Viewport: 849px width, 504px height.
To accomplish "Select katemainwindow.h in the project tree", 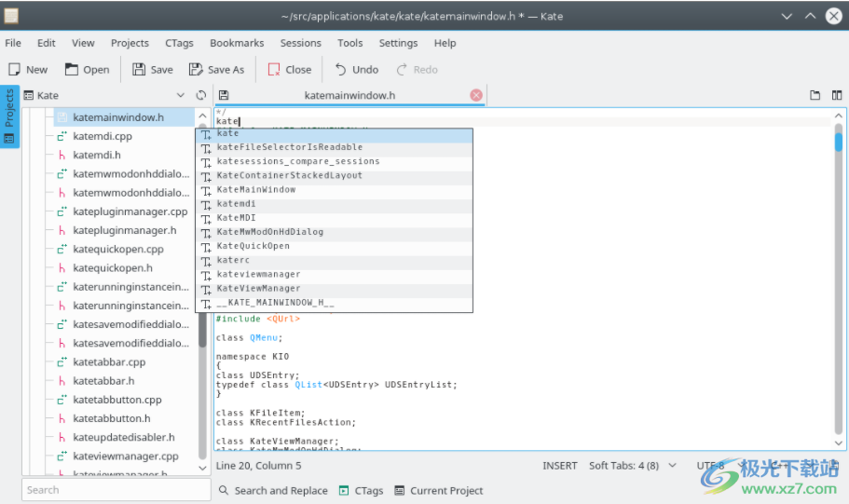I will tap(123, 117).
